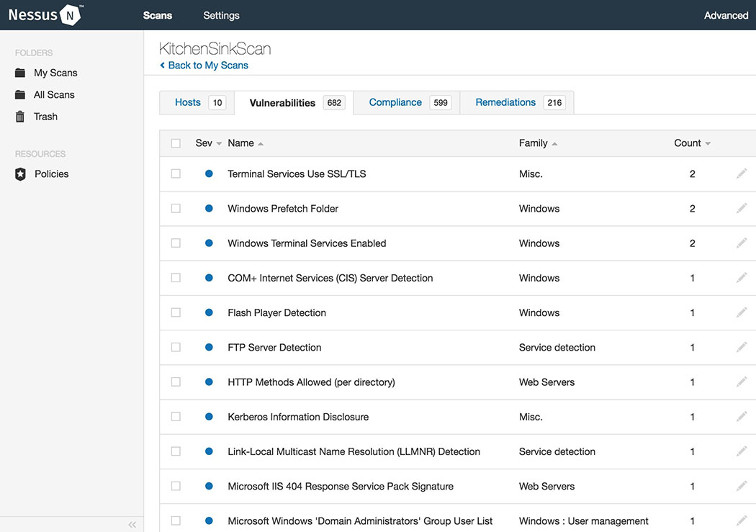Edit Kerberos Information Disclosure pencil icon
This screenshot has height=532, width=756.
[742, 416]
